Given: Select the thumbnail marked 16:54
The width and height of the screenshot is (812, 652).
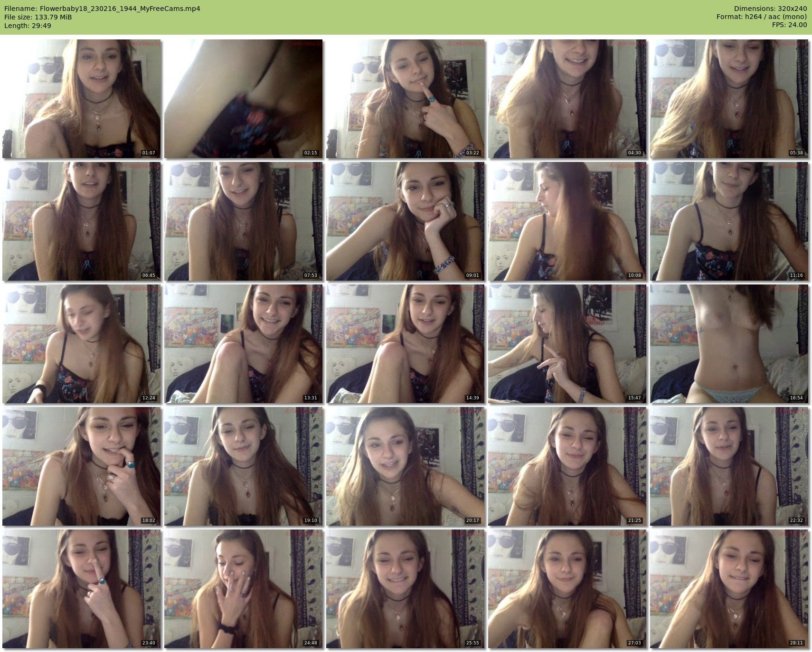Looking at the screenshot, I should click(729, 344).
